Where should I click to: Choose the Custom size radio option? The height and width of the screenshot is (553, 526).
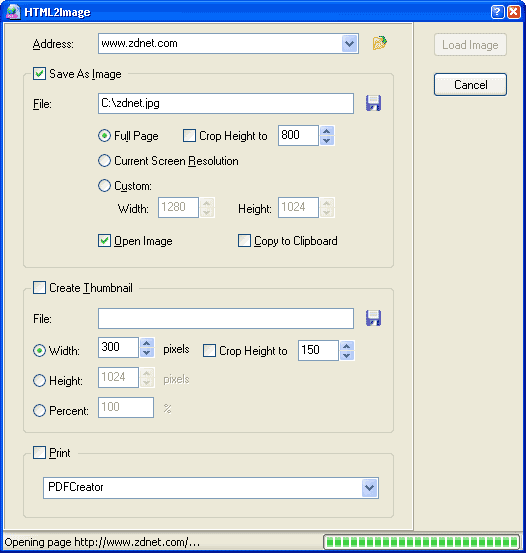click(104, 186)
